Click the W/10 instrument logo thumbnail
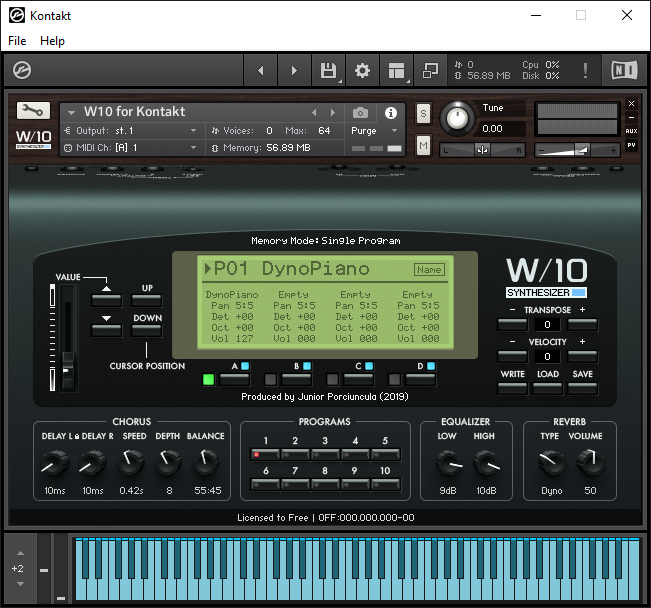This screenshot has height=608, width=651. [34, 139]
